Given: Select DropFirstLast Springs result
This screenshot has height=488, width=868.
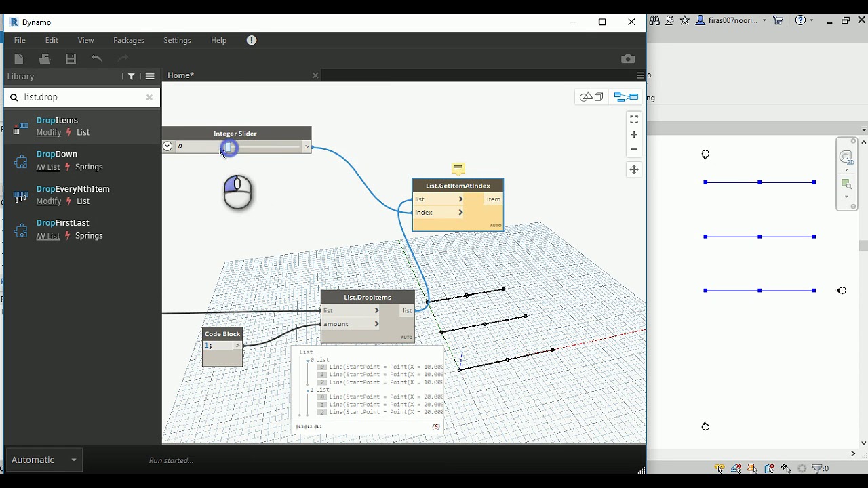Looking at the screenshot, I should [x=81, y=229].
